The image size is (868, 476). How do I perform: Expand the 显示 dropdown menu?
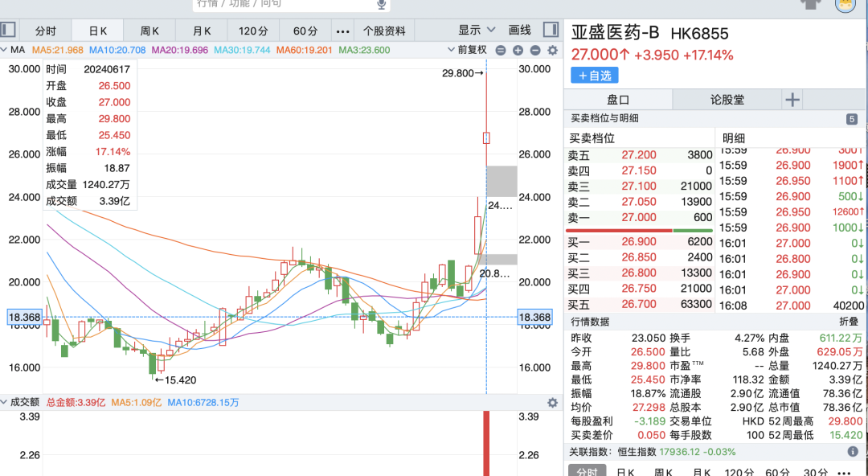pos(477,30)
